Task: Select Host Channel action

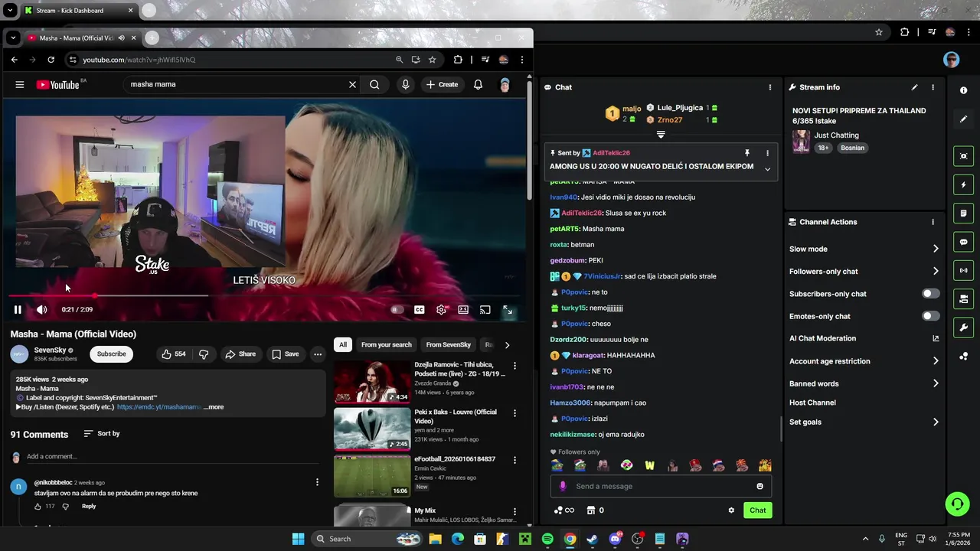Action: [812, 403]
